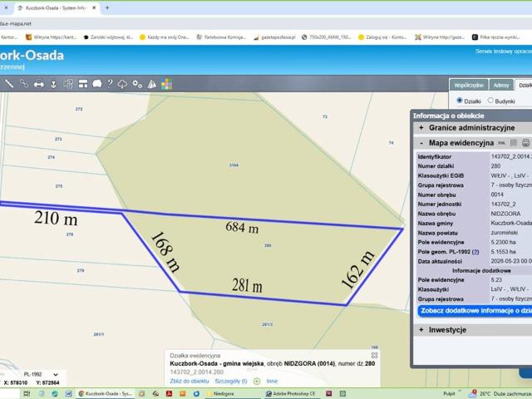Click the table view icon in Mapa ewidencyjna header
This screenshot has height=399, width=532.
(x=514, y=143)
